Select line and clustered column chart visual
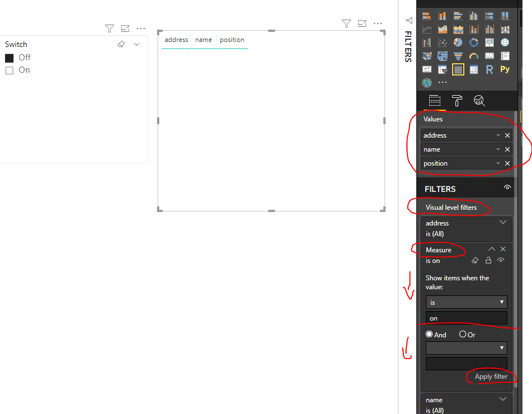Image resolution: width=532 pixels, height=414 pixels. point(490,29)
